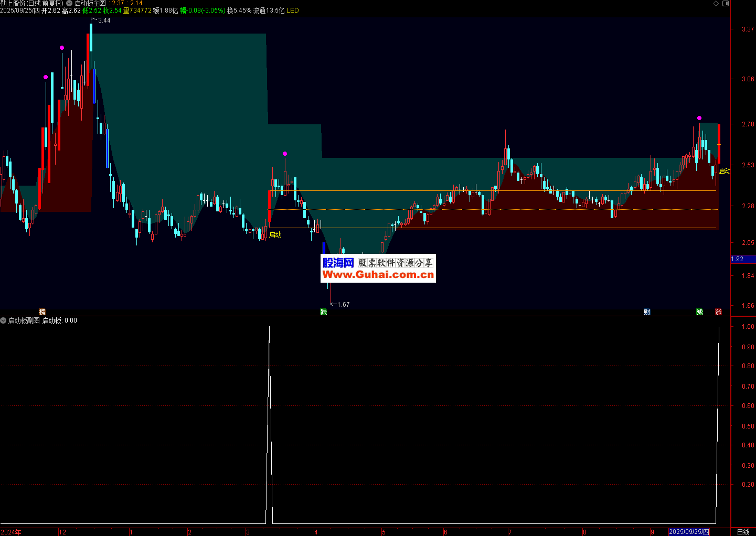Click the 3.44 high price annotation
The height and width of the screenshot is (536, 756).
(x=104, y=20)
